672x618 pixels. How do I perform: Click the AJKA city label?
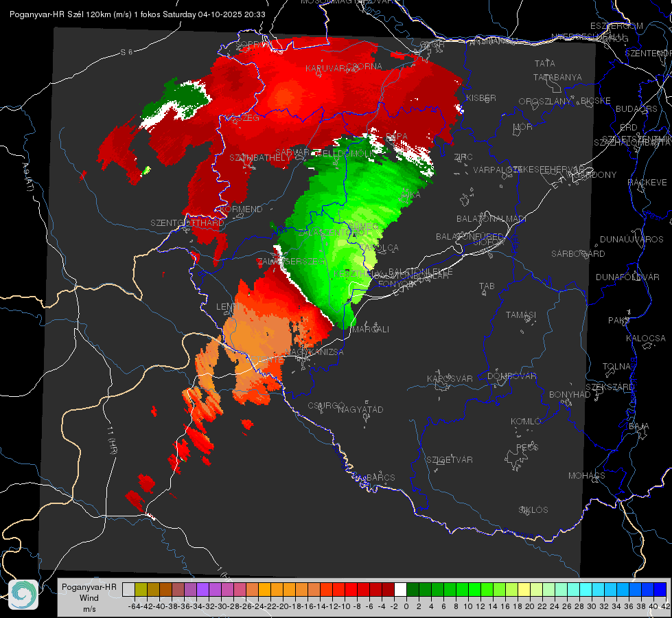410,194
